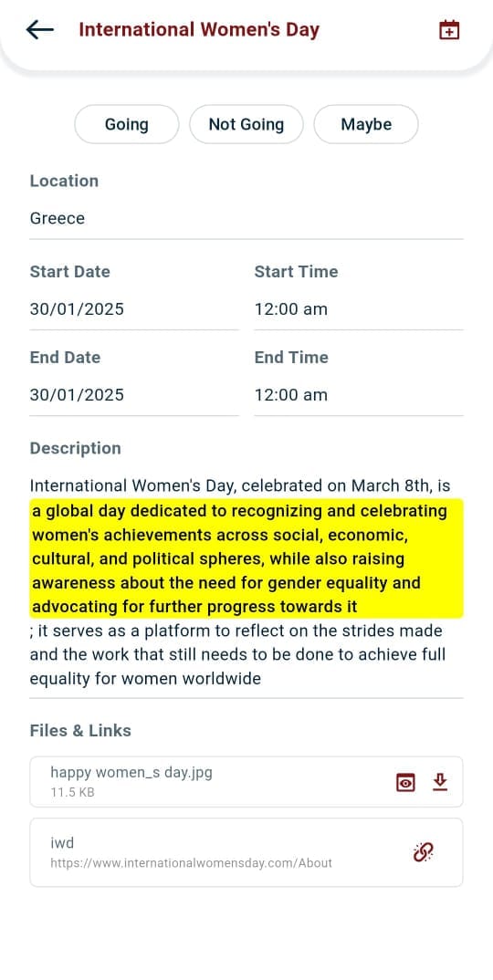The height and width of the screenshot is (980, 493).
Task: Open the iwd link icon
Action: [x=424, y=851]
